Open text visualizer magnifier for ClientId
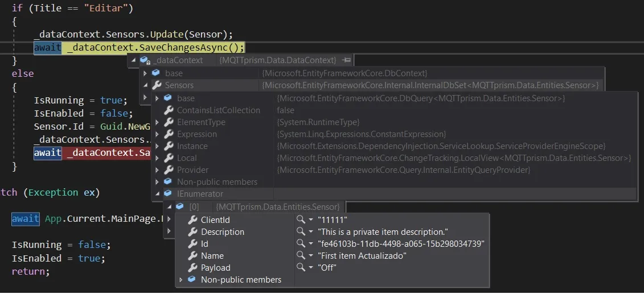644x294 pixels. 301,220
